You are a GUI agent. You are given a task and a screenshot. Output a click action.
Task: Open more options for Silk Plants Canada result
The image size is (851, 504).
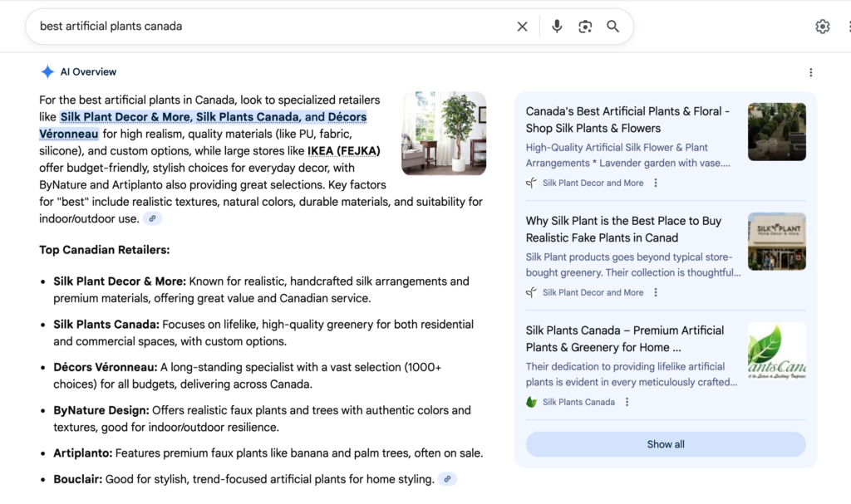coord(627,402)
